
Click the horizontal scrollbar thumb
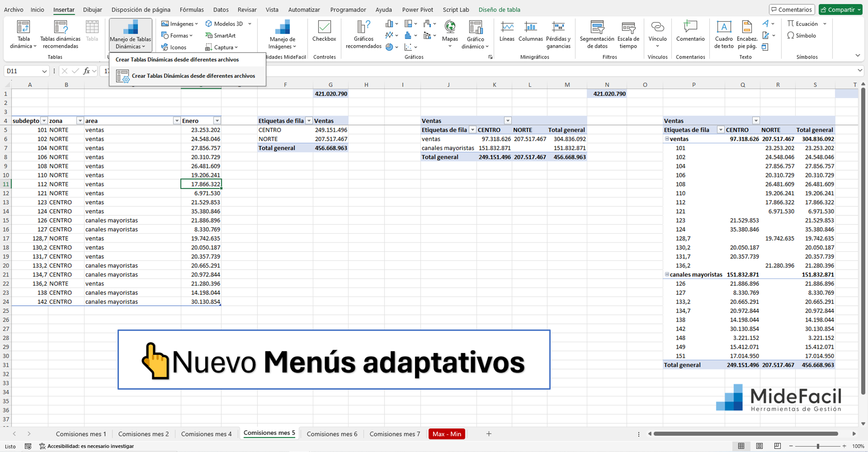point(746,434)
